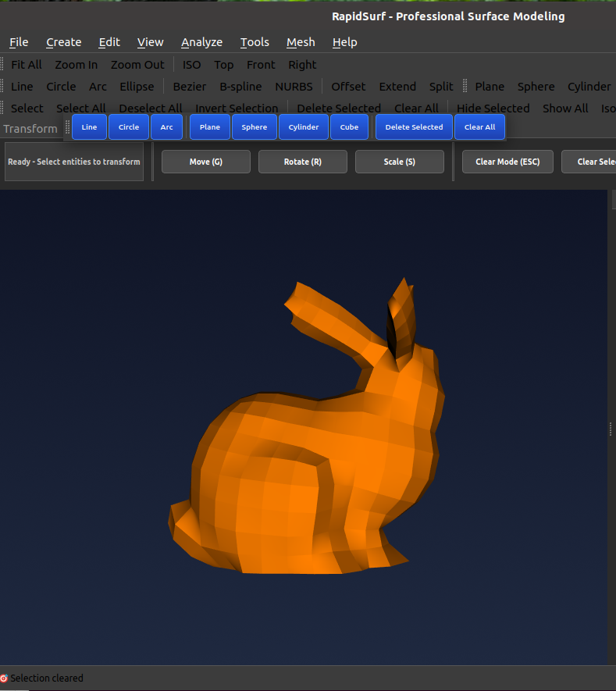The image size is (616, 691).
Task: Choose the Split tool
Action: [x=441, y=87]
